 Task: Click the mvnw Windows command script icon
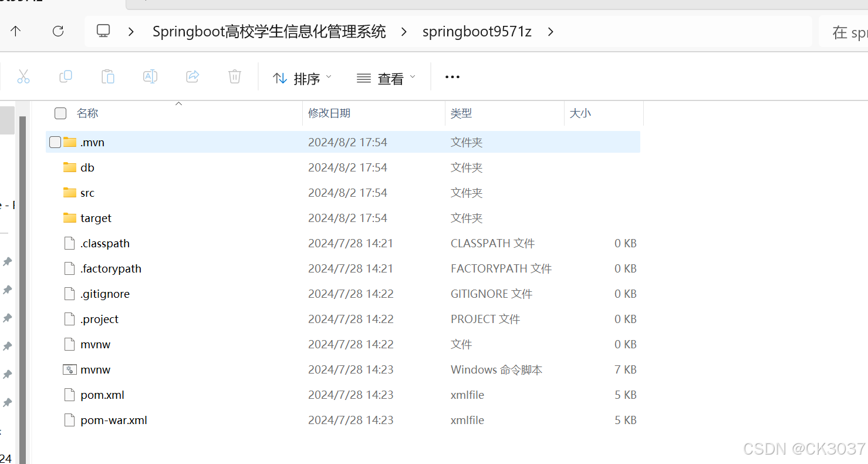coord(69,369)
